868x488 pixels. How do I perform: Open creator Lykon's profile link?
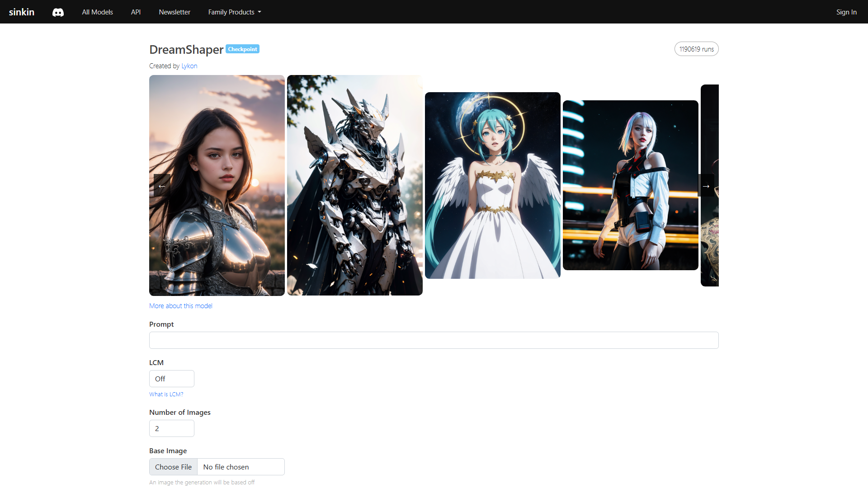[189, 66]
